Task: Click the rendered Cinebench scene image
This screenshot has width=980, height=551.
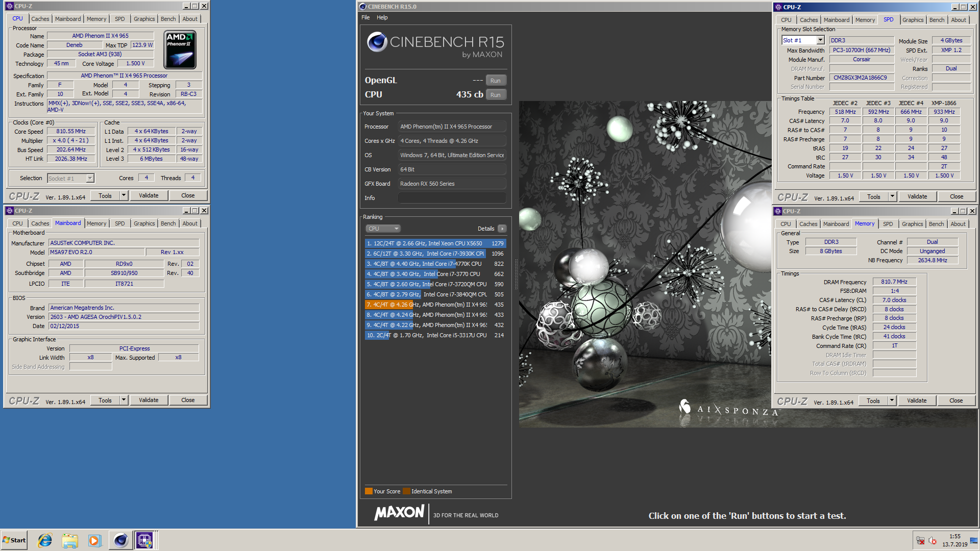Action: pyautogui.click(x=645, y=264)
